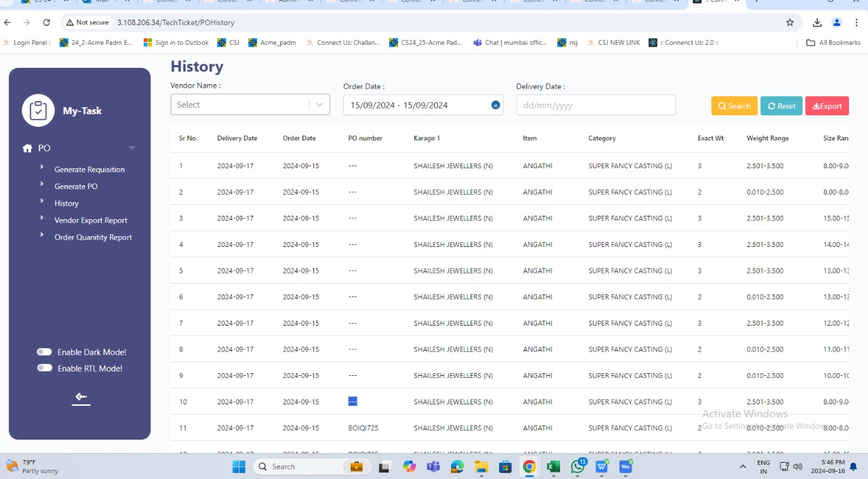Click the browser back arrow
Screen dimensions: 868x479
pyautogui.click(x=8, y=22)
